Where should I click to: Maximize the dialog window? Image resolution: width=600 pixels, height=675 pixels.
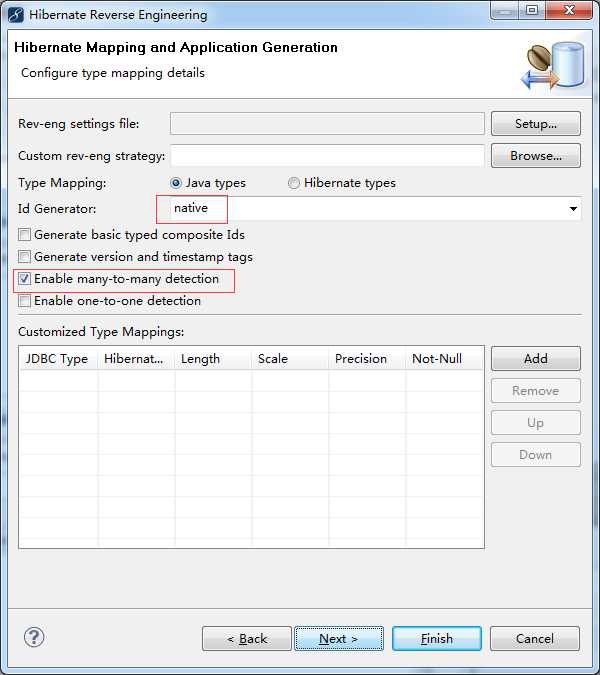point(532,10)
